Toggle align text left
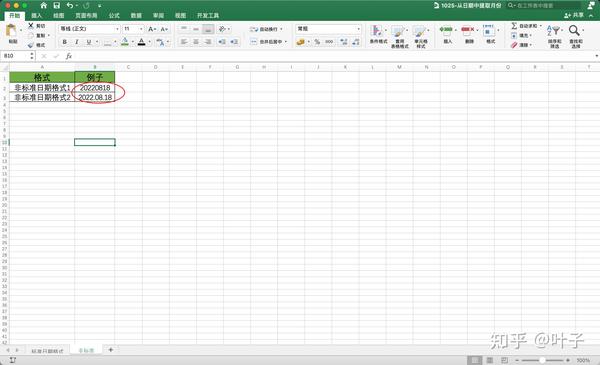Image resolution: width=600 pixels, height=365 pixels. [x=184, y=41]
